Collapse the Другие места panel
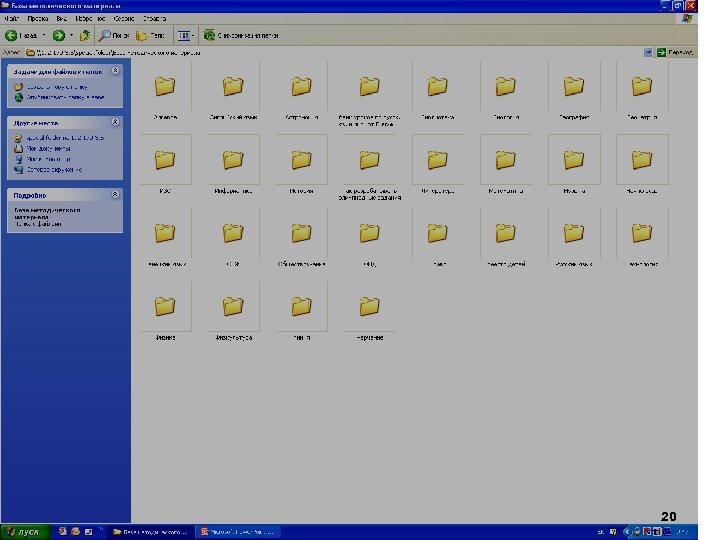The width and height of the screenshot is (720, 540). tap(115, 122)
